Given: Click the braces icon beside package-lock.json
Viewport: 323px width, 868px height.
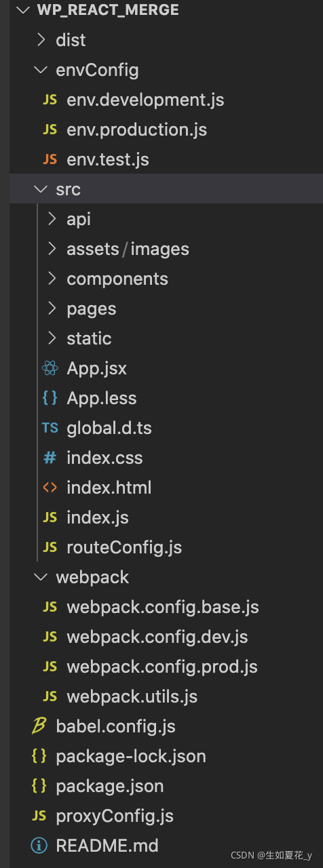Looking at the screenshot, I should pos(39,756).
